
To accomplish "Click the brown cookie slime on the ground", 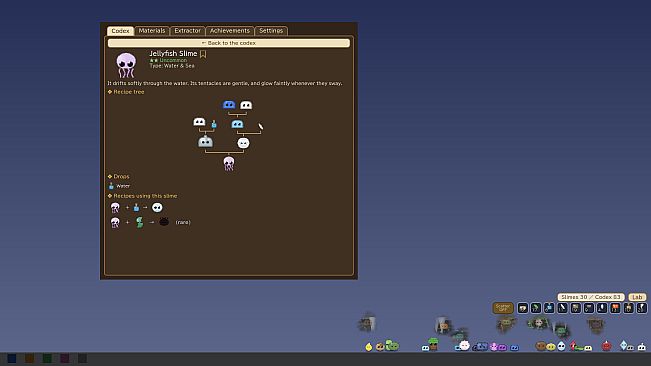I will (380, 347).
